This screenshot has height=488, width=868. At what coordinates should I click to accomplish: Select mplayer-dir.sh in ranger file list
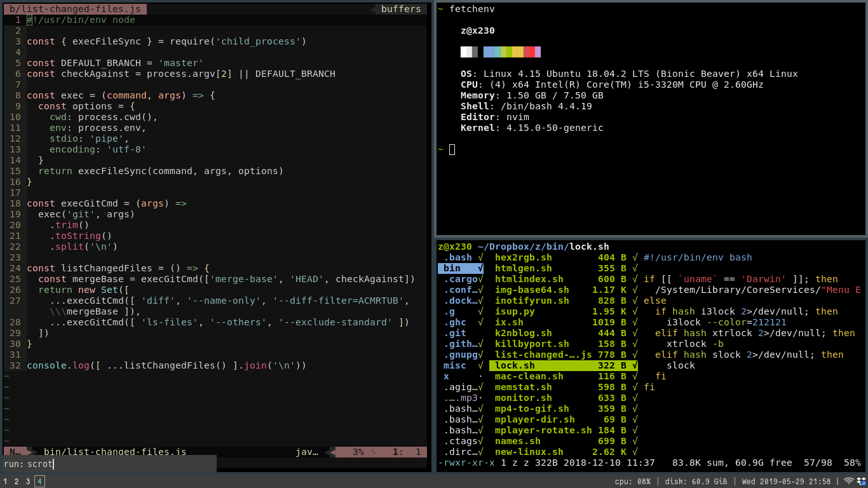tap(564, 419)
